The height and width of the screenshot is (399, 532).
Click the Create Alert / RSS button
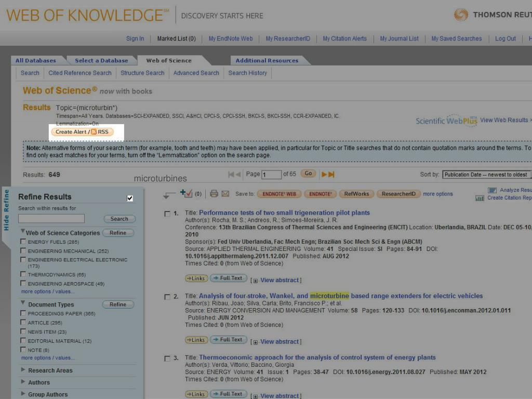tap(82, 131)
